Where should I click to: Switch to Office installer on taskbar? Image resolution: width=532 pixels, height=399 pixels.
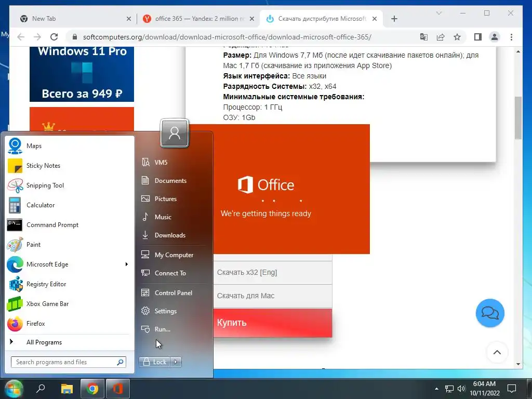tap(118, 388)
